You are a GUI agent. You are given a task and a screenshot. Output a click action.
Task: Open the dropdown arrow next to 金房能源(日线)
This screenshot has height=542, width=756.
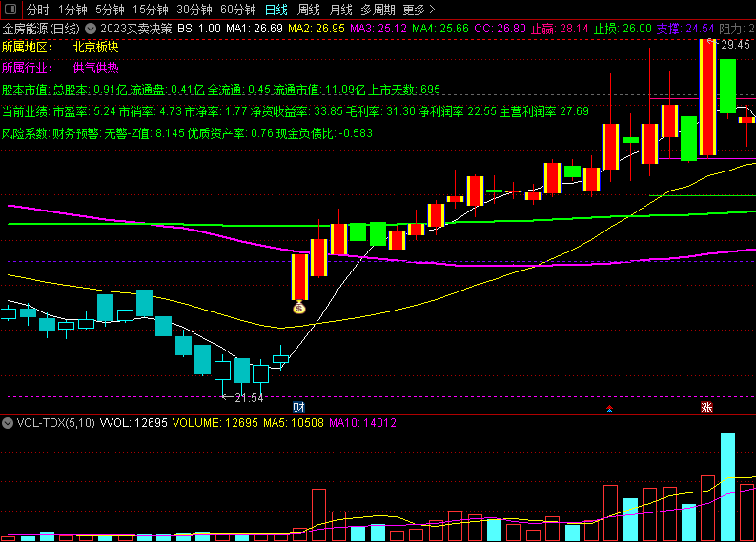91,29
